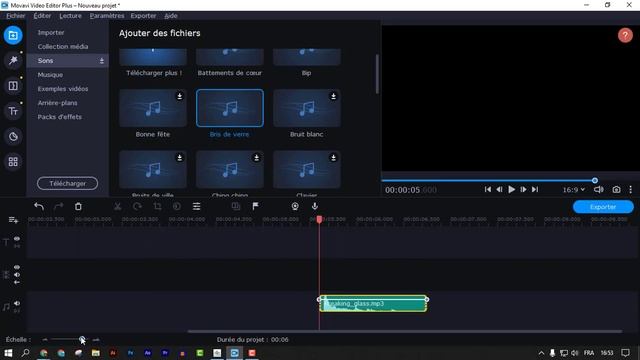Click the preview progress slider handle
Viewport: 640px width, 360px height.
pyautogui.click(x=595, y=180)
